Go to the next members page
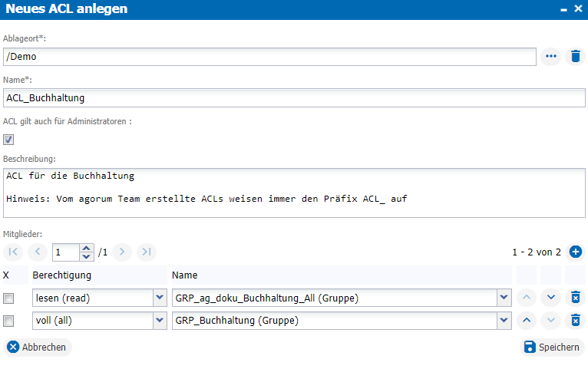This screenshot has width=588, height=369. 122,252
